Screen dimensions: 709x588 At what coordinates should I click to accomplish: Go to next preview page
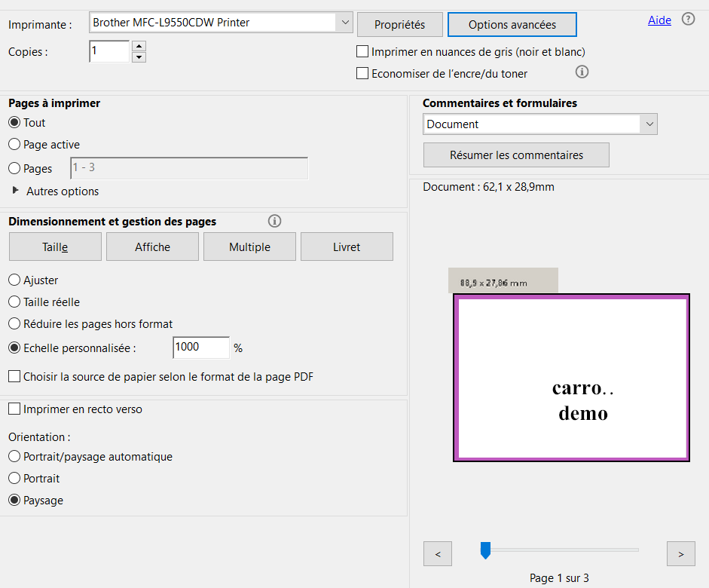(680, 553)
